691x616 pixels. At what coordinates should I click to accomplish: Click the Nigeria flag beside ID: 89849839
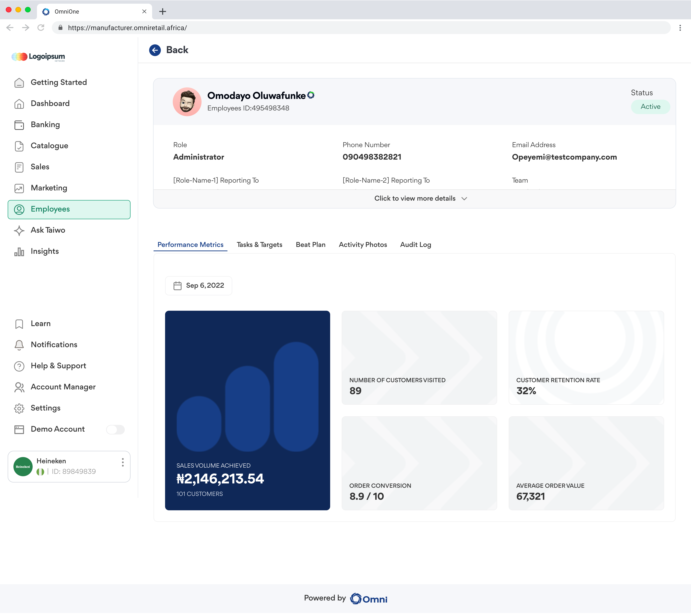point(40,472)
